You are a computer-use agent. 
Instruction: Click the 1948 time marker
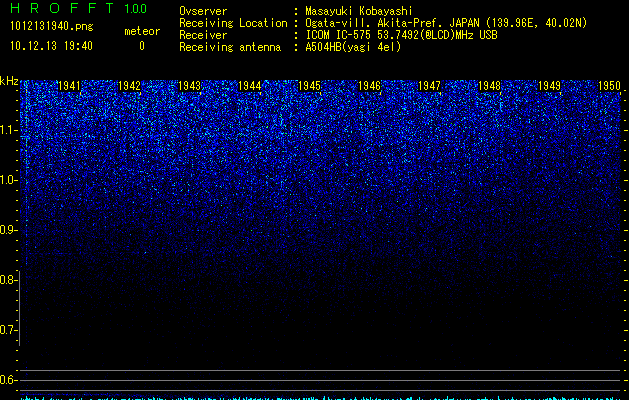(489, 86)
